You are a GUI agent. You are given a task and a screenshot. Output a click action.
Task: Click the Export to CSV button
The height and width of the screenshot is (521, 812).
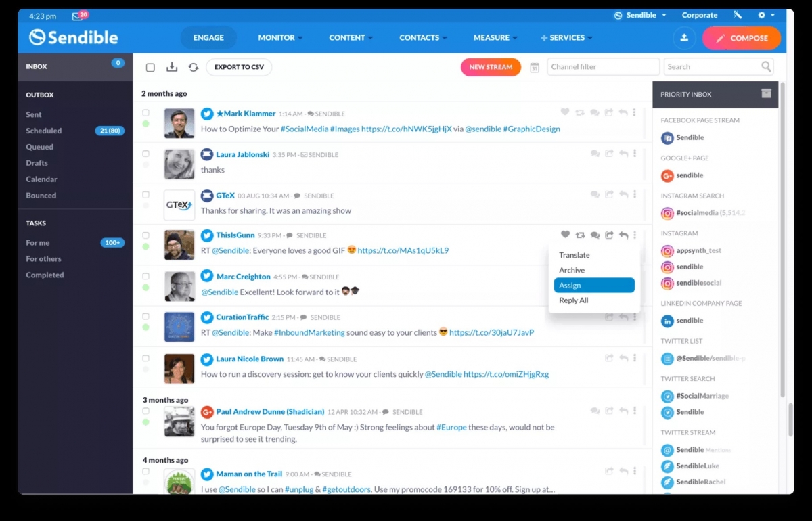239,67
